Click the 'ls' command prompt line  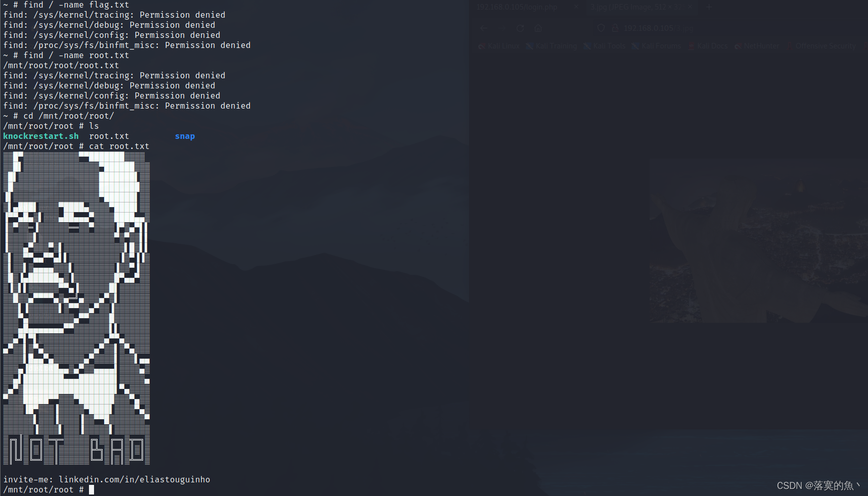coord(51,126)
